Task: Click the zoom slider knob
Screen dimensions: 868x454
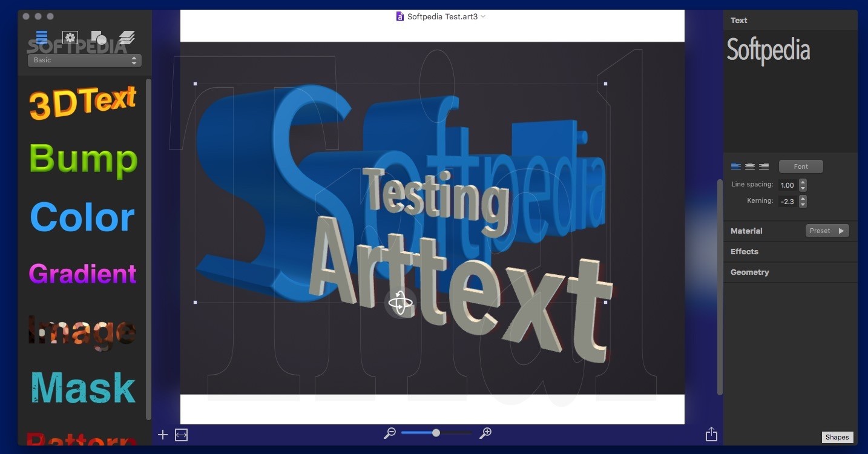Action: coord(436,433)
